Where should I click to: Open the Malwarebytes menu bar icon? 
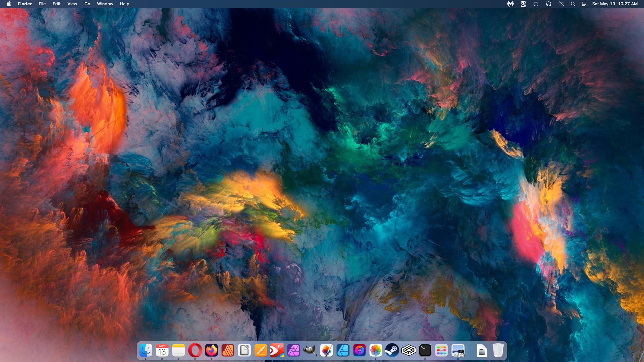click(x=510, y=4)
